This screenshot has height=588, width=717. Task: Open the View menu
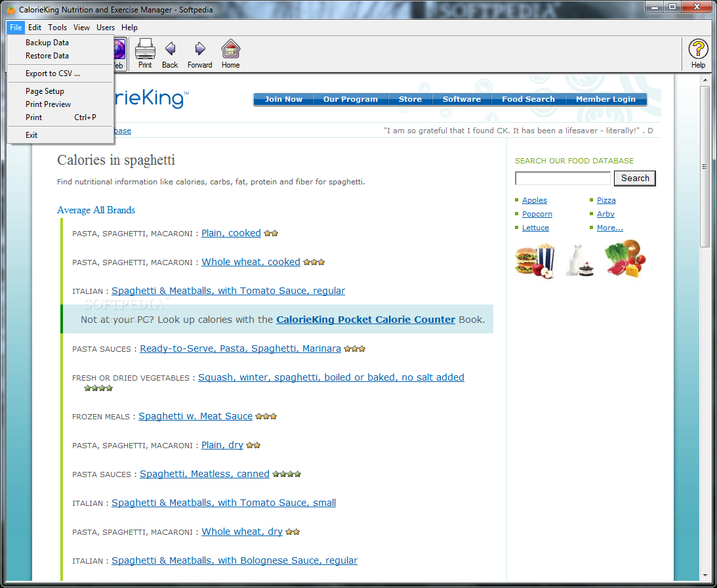tap(81, 28)
